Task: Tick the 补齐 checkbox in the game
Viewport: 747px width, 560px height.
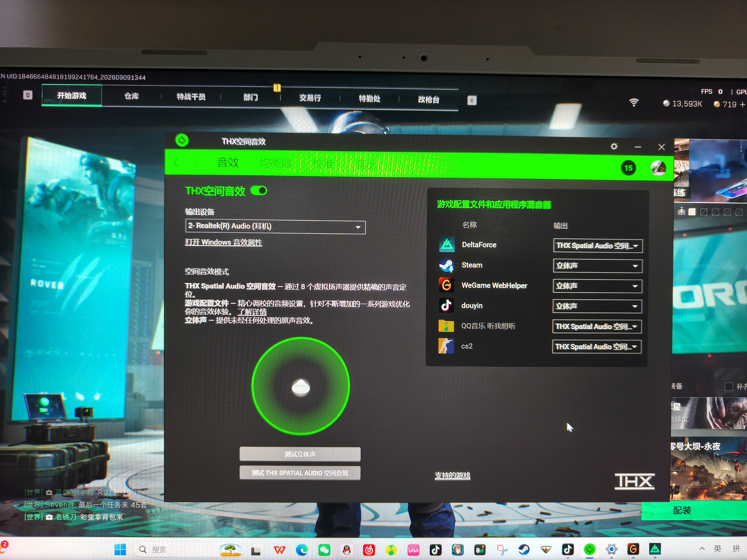Action: tap(729, 386)
